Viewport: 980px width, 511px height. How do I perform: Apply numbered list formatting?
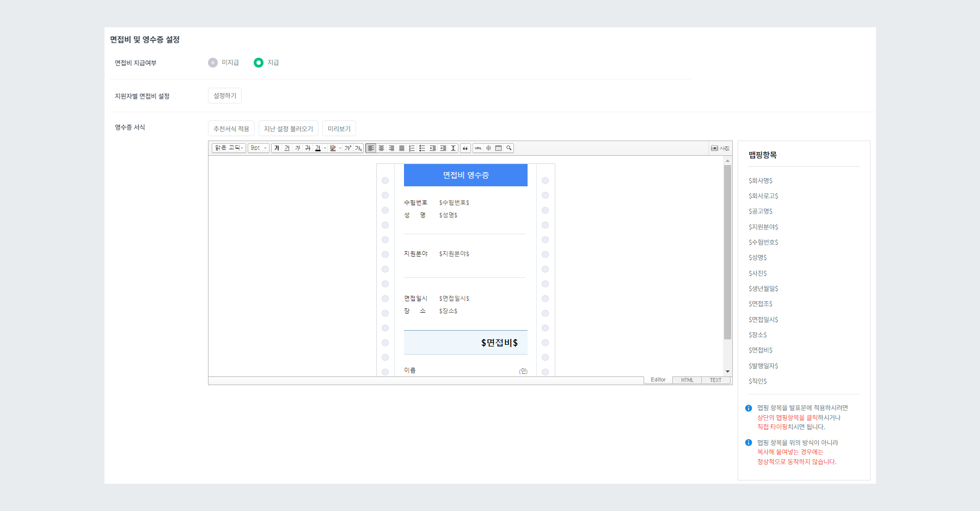click(412, 148)
